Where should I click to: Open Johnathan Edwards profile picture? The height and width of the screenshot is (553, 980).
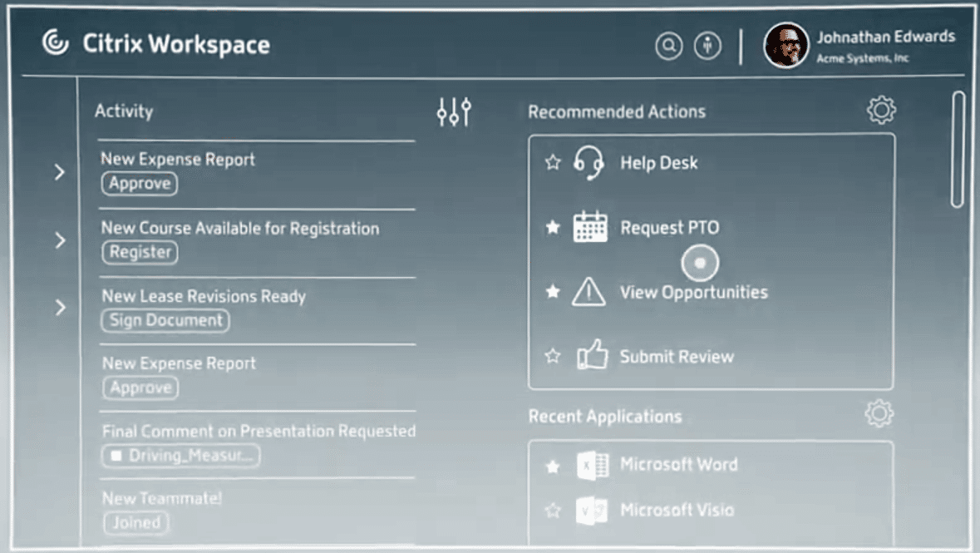coord(786,45)
